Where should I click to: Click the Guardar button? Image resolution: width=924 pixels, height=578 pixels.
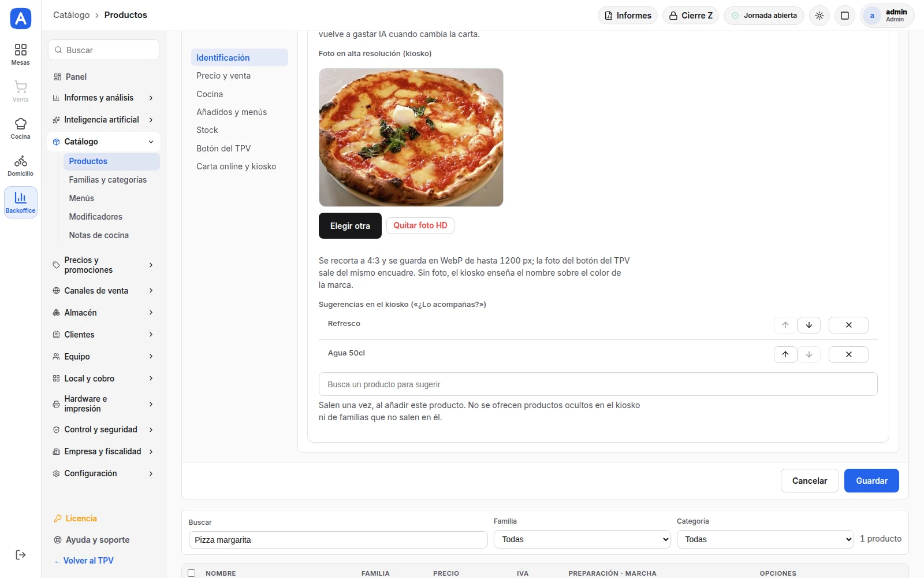tap(871, 481)
